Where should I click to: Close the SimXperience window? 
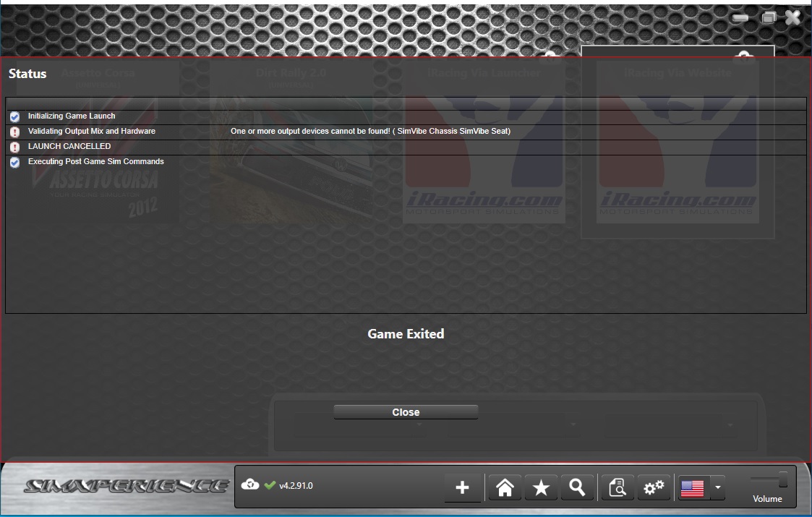click(793, 17)
